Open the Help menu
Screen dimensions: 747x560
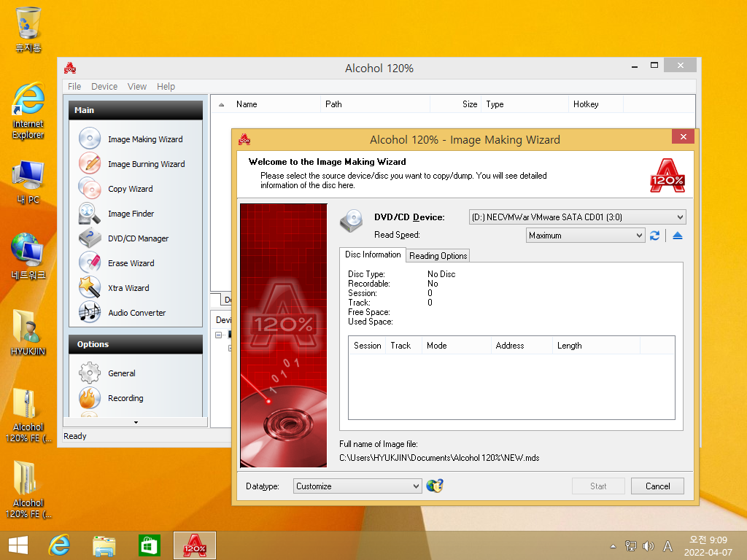coord(166,86)
